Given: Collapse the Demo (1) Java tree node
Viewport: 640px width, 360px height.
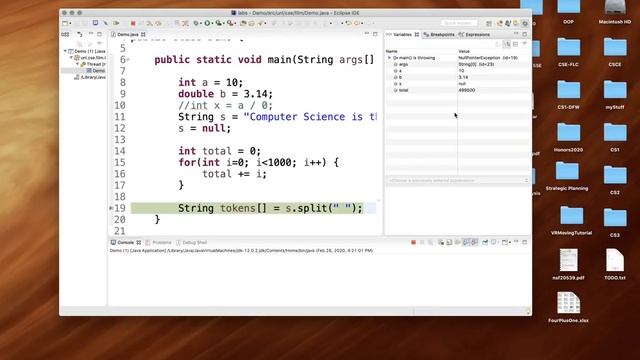Looking at the screenshot, I should point(65,51).
